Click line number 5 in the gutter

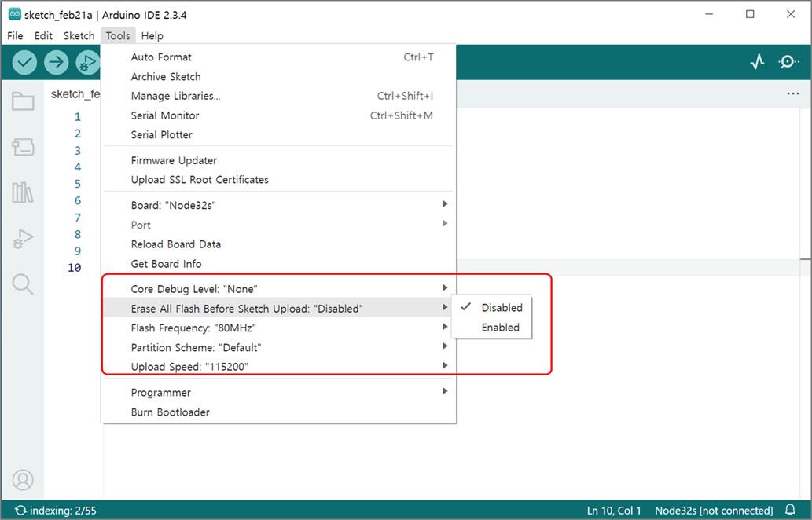click(x=78, y=184)
